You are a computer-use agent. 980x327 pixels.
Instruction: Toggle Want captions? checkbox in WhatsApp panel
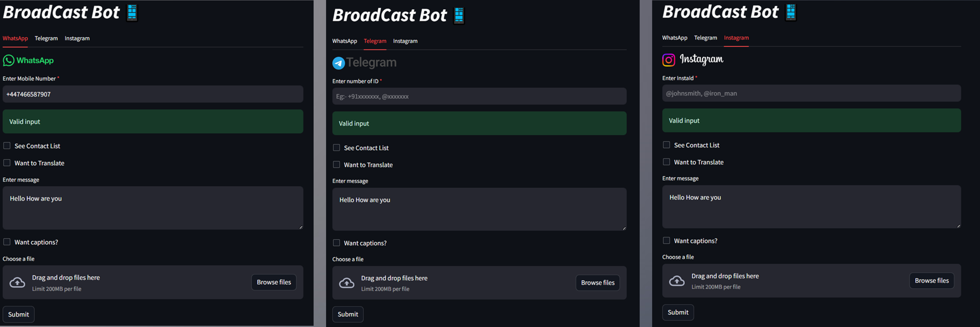coord(7,242)
